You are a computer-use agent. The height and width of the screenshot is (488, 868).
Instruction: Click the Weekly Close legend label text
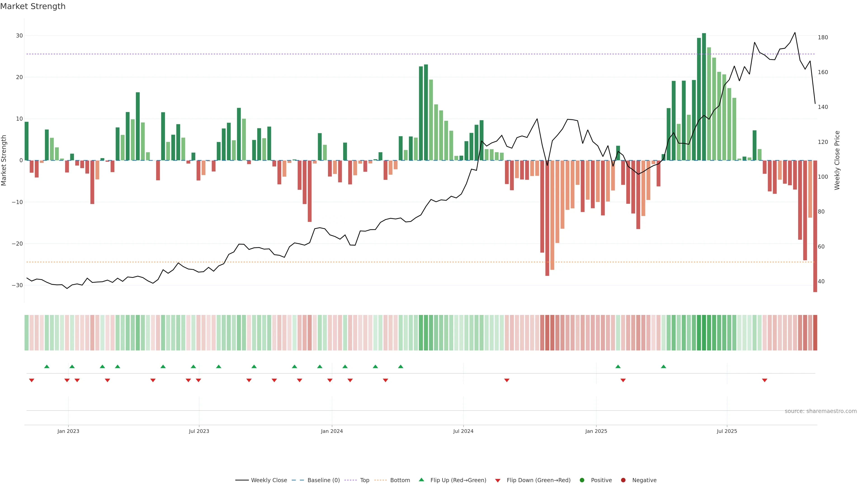tap(269, 480)
